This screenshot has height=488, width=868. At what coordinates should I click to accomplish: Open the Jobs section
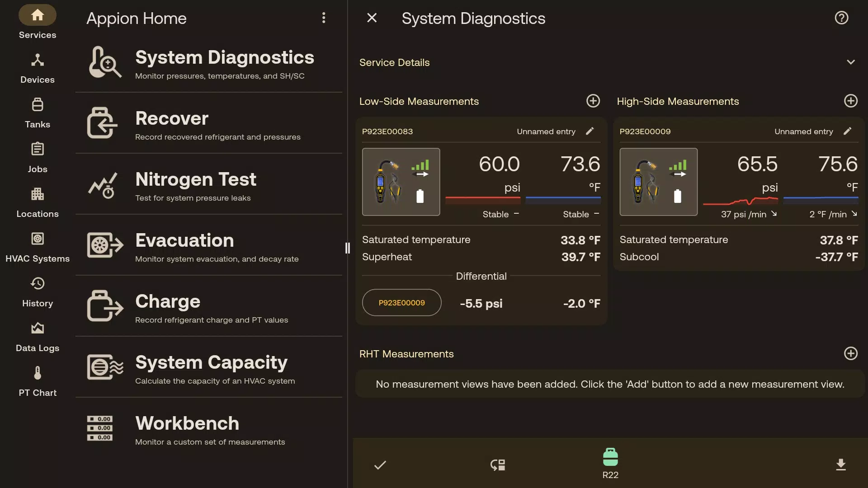tap(38, 158)
